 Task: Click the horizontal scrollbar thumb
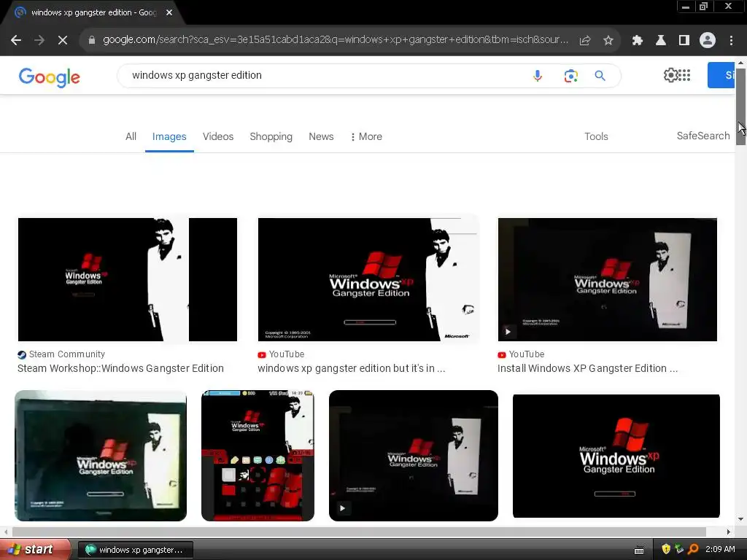click(x=359, y=532)
